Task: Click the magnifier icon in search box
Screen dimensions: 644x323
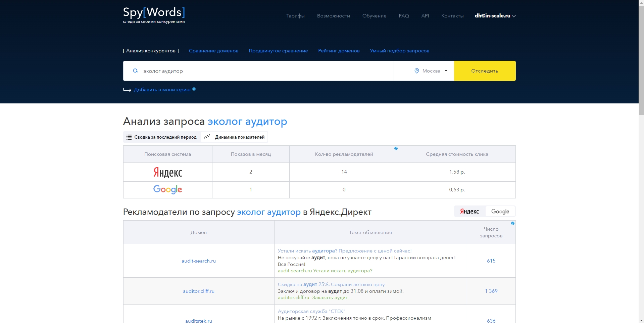Action: pos(136,71)
